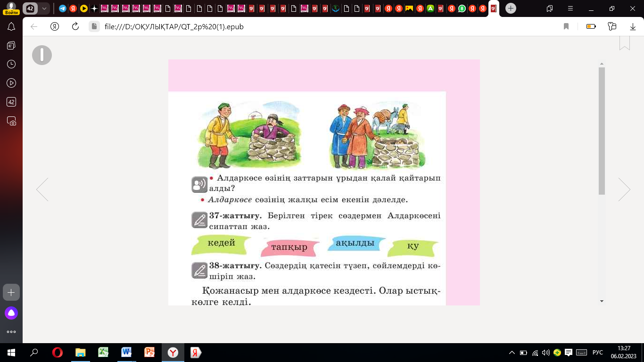Open the tab groups icon in title bar

549,8
